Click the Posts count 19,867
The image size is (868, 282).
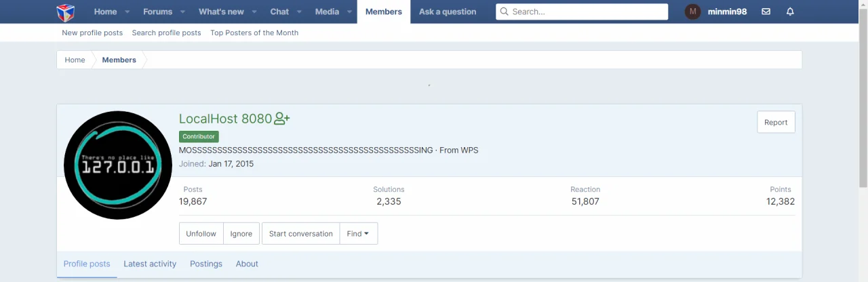point(193,201)
